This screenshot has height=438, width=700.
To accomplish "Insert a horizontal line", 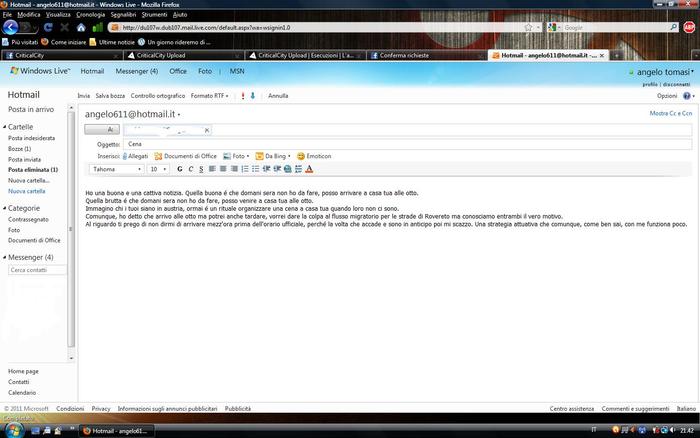I will (x=298, y=169).
